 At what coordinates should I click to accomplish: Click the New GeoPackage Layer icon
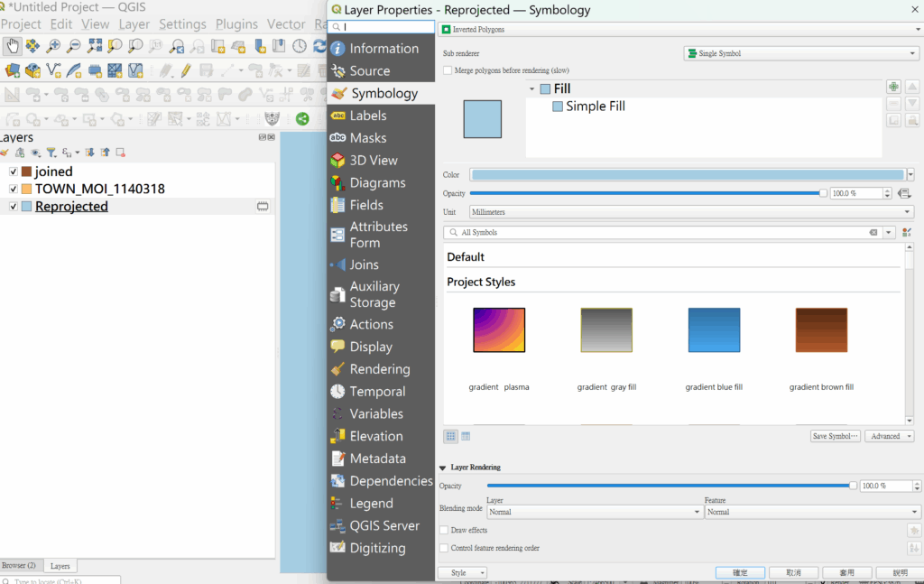point(32,70)
